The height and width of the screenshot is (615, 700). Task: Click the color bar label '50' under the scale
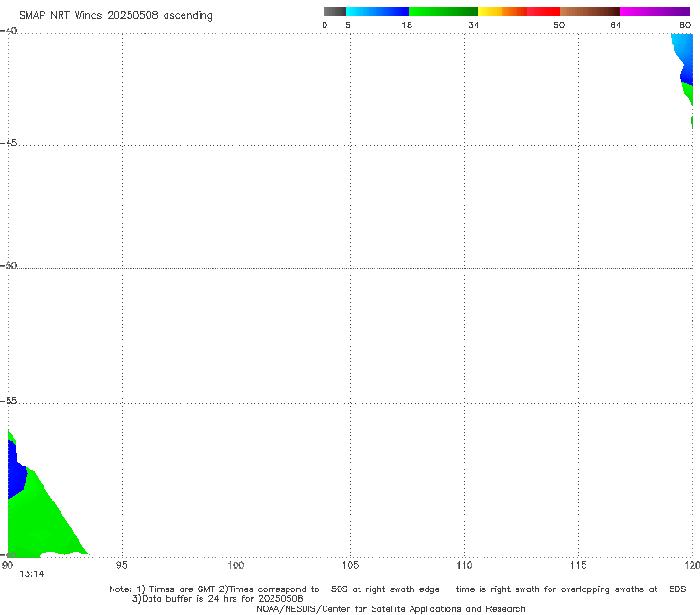(559, 26)
